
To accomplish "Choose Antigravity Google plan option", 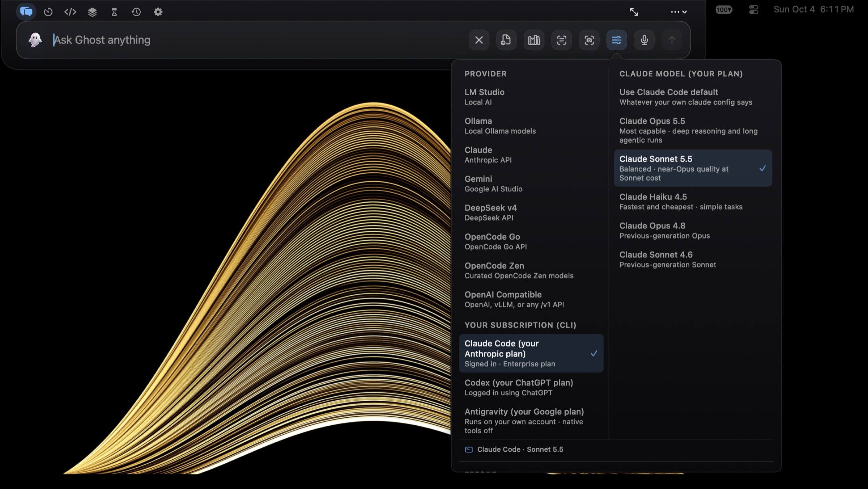I will tap(531, 421).
